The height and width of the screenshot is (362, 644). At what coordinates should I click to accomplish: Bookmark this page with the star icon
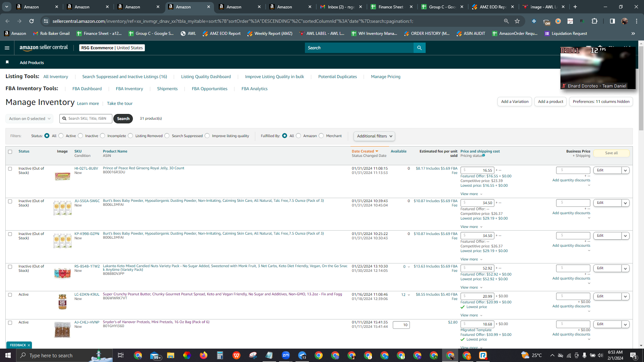tap(517, 21)
